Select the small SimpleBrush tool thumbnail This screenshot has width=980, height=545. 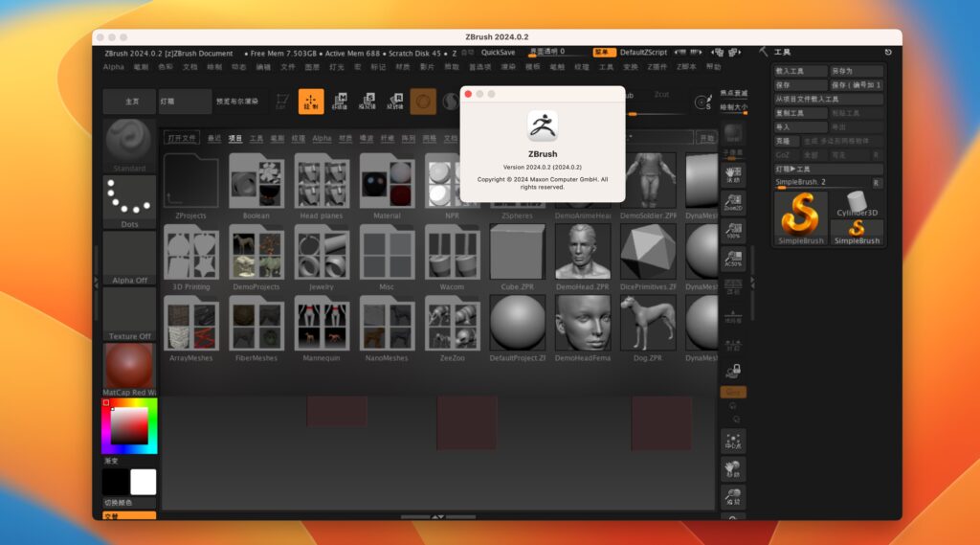pos(857,232)
